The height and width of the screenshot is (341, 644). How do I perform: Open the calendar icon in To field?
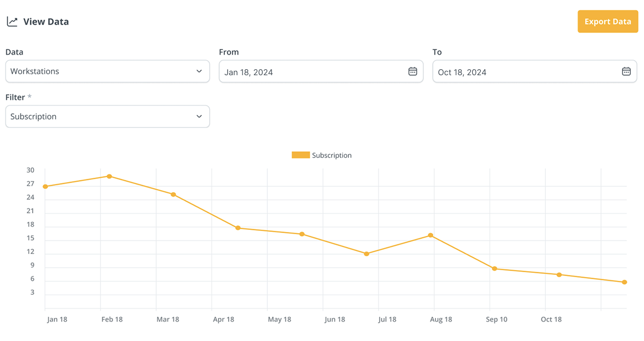click(626, 71)
